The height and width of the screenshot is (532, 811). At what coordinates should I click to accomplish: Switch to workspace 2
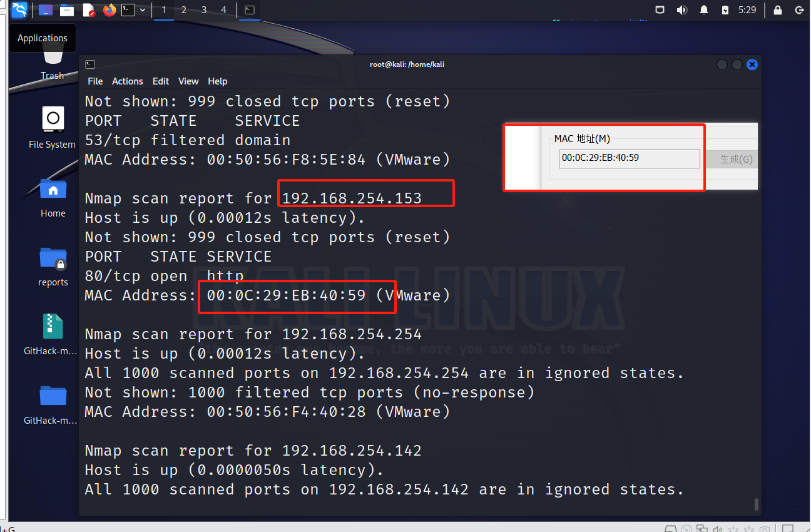184,10
